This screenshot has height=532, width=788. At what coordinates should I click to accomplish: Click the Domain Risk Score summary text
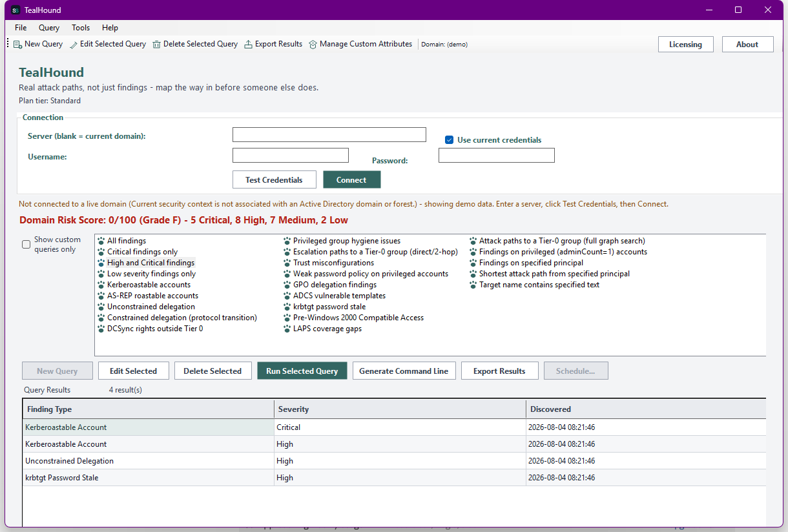(x=183, y=220)
